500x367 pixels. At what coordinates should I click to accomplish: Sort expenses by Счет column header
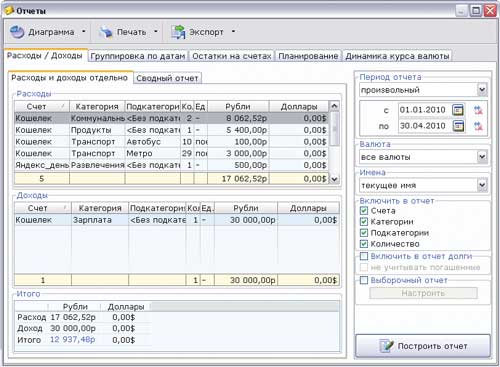tap(42, 106)
